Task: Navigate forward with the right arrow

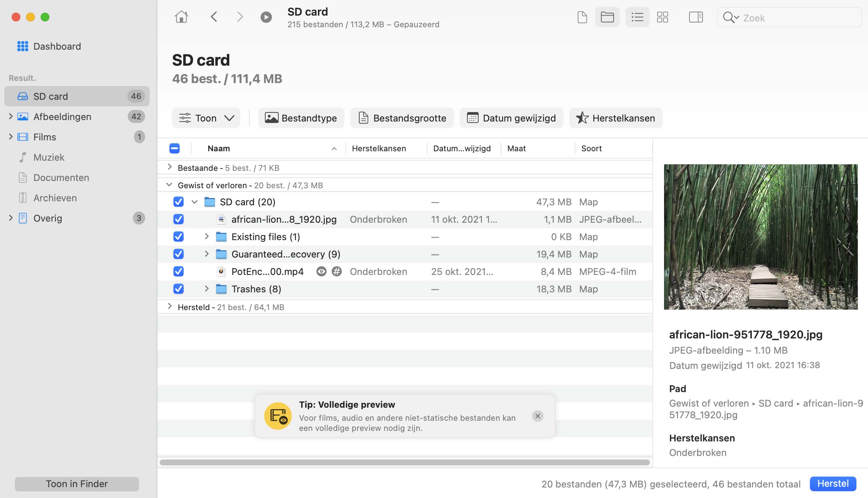Action: tap(240, 17)
